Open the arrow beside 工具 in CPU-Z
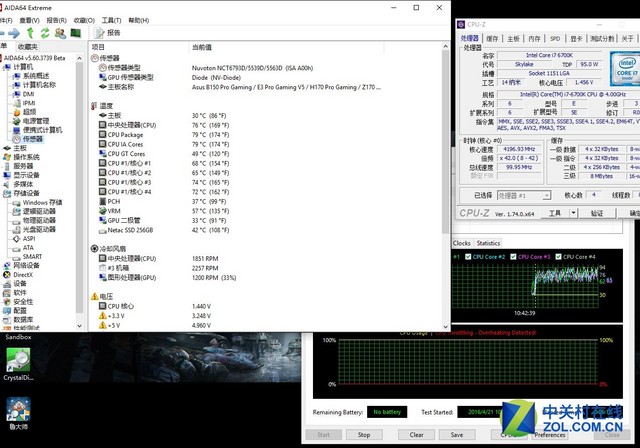This screenshot has width=640, height=448. click(573, 213)
